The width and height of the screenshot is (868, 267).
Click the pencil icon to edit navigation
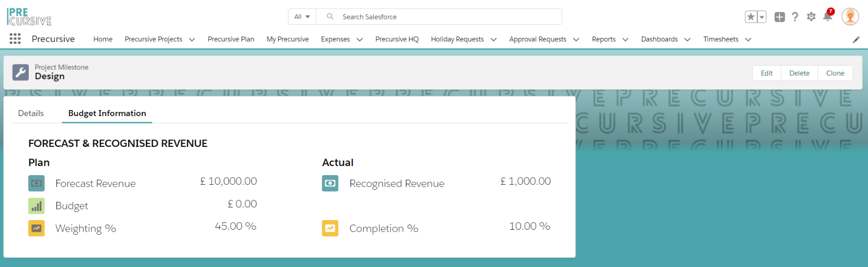coord(856,39)
